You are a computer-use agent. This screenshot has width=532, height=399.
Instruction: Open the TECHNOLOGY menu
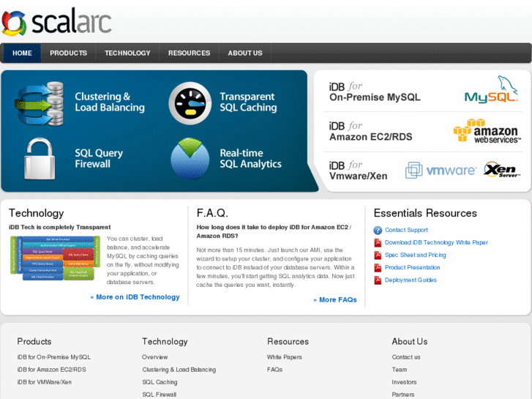127,53
